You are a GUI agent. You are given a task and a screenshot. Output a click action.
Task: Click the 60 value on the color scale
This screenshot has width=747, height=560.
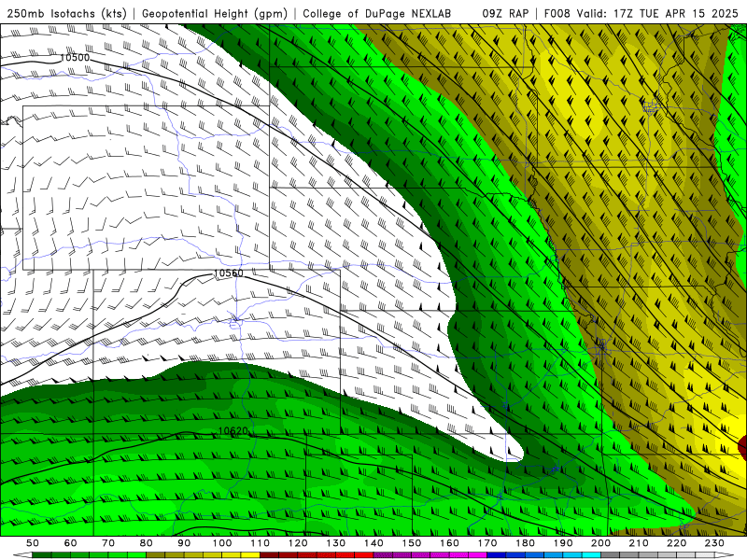(x=71, y=543)
